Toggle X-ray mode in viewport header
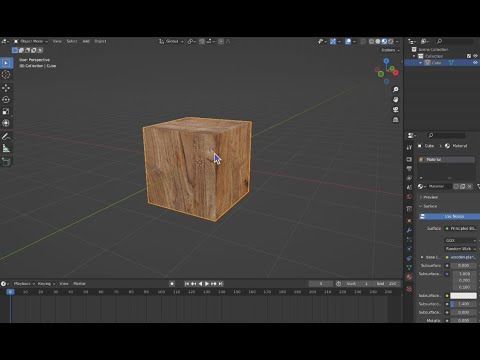 click(363, 41)
